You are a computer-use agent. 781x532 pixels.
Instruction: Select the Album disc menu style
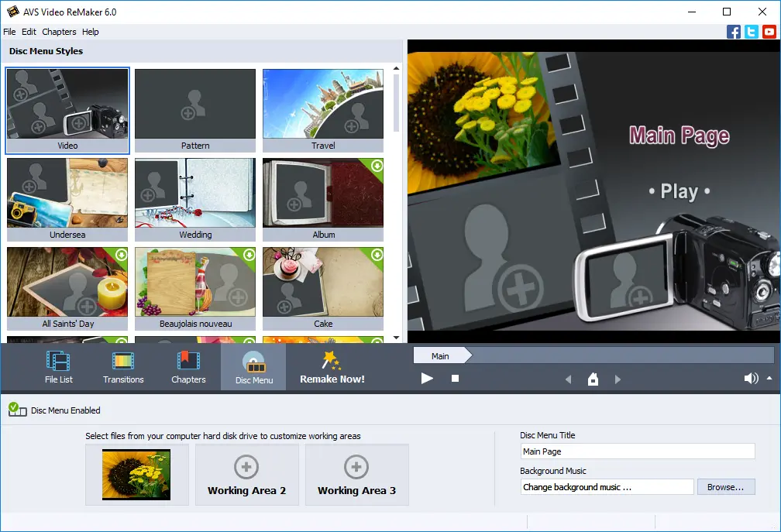coord(323,199)
